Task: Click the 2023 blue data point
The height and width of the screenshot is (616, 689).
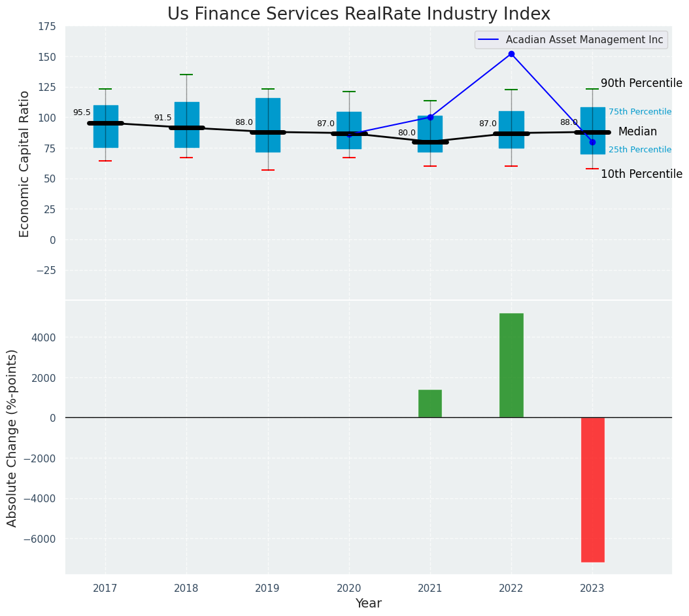Action: coord(592,142)
